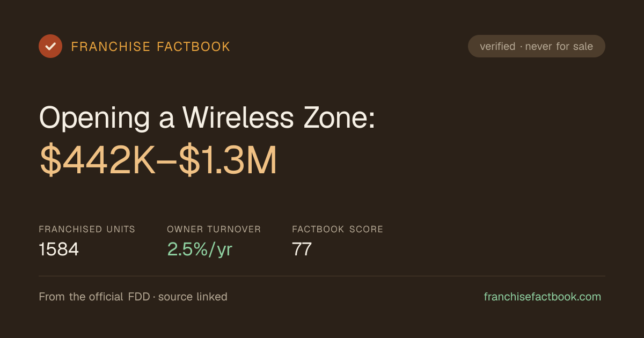Image resolution: width=644 pixels, height=338 pixels.
Task: Click the orange checkmark logo icon
Action: tap(50, 46)
